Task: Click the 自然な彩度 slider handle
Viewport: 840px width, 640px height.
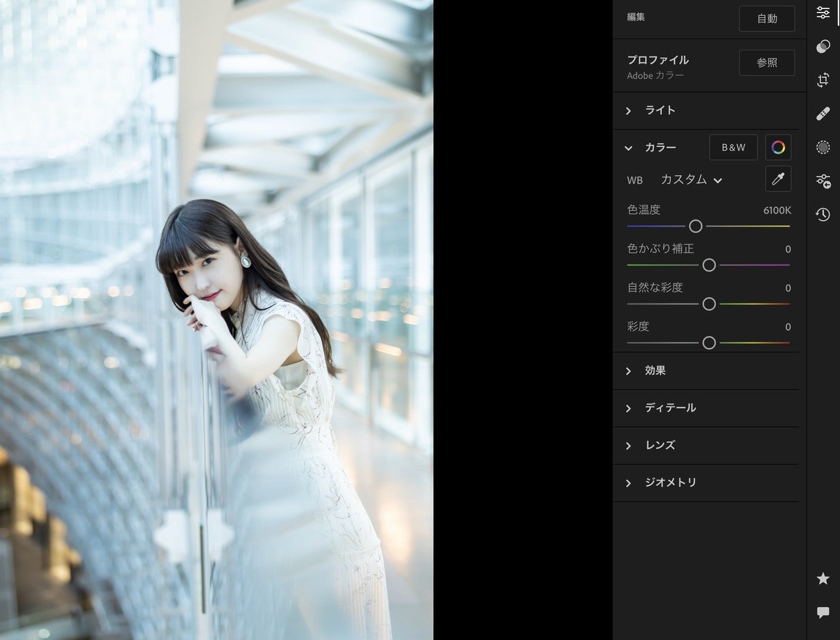Action: [709, 304]
